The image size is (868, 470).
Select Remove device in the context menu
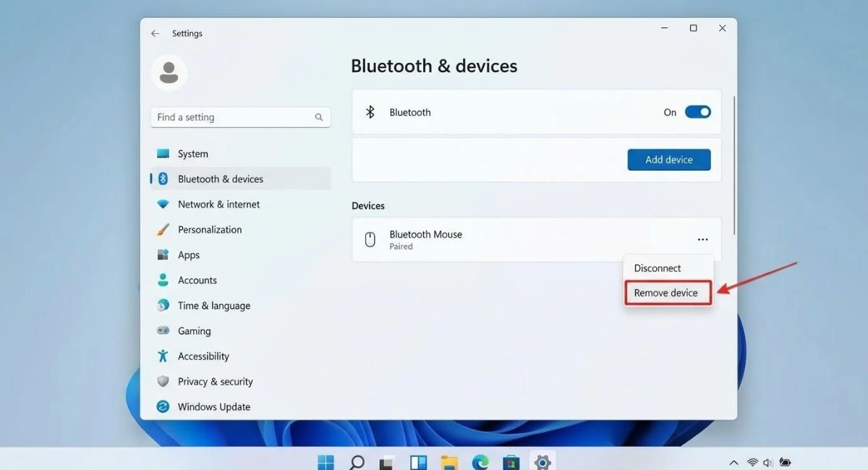click(668, 293)
